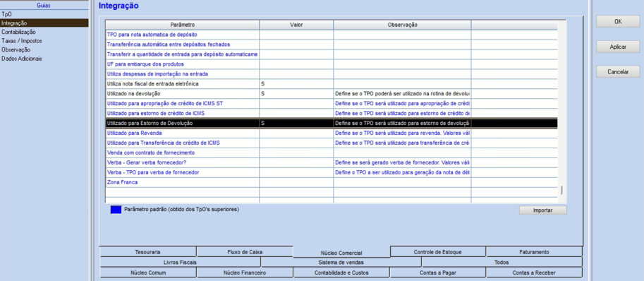This screenshot has height=281, width=644.
Task: Switch to the Contabilidade e Custos tab
Action: (x=341, y=273)
